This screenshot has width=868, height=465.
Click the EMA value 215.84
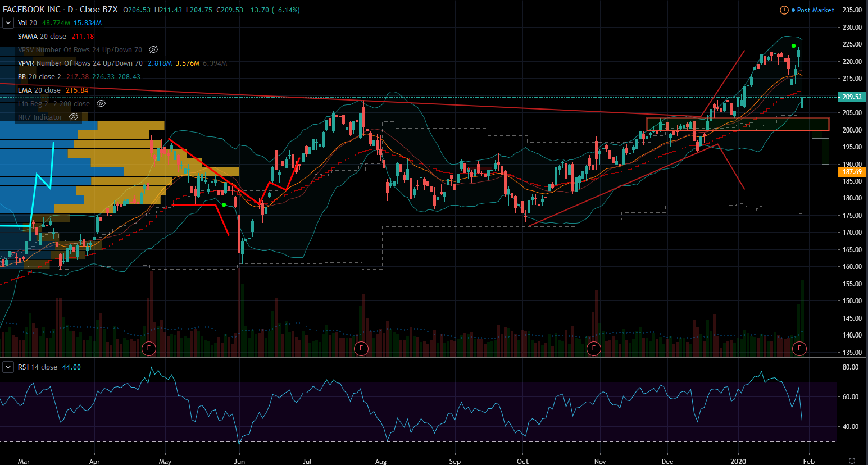click(x=77, y=90)
